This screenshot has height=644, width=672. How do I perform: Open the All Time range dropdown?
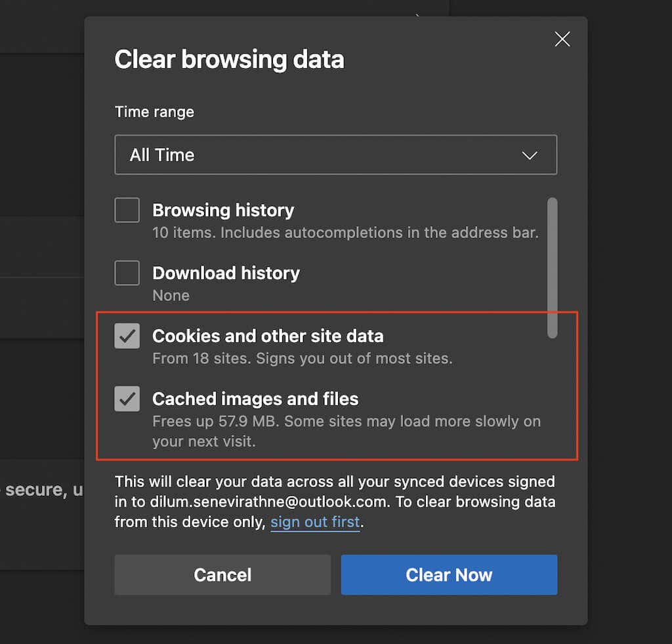point(335,155)
